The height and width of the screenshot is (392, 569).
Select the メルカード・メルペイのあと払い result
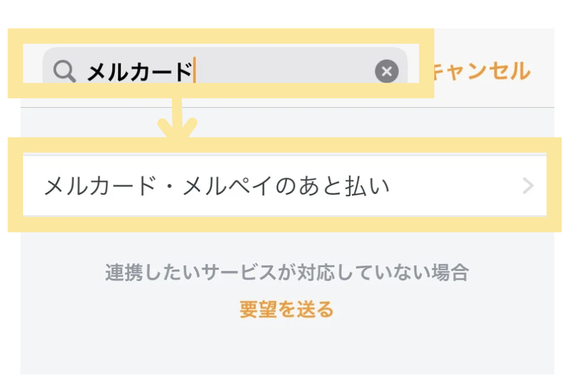(217, 186)
